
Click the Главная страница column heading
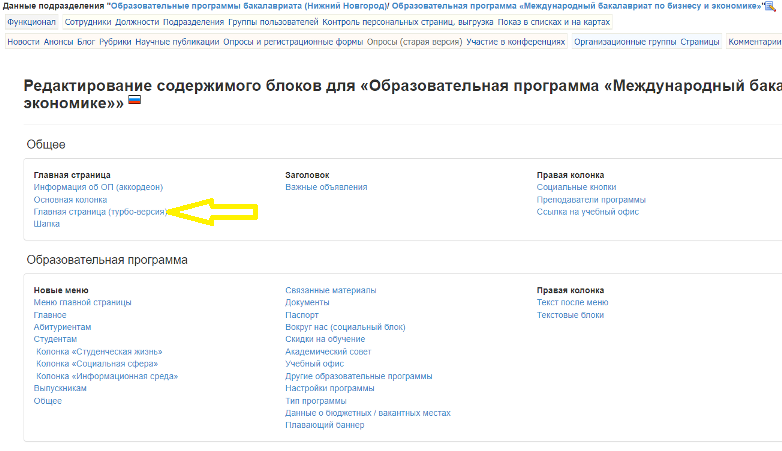[x=72, y=175]
